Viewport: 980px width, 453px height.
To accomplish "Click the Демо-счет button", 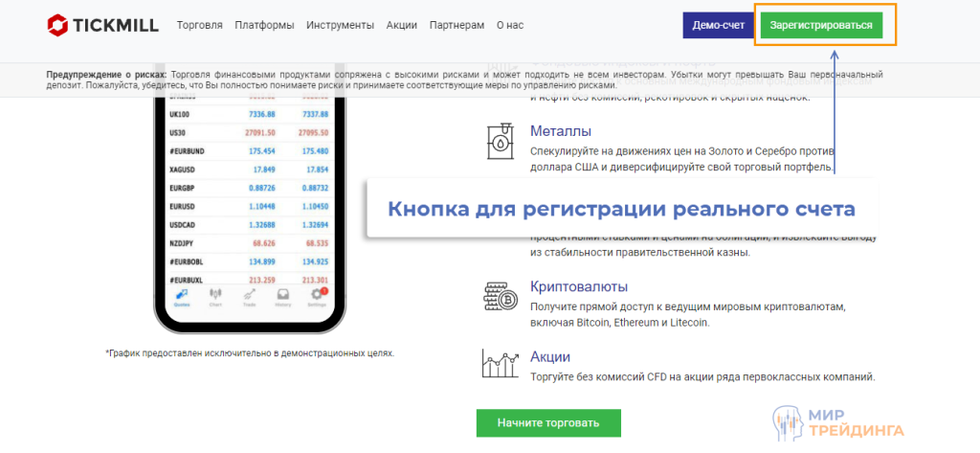I will pos(717,26).
